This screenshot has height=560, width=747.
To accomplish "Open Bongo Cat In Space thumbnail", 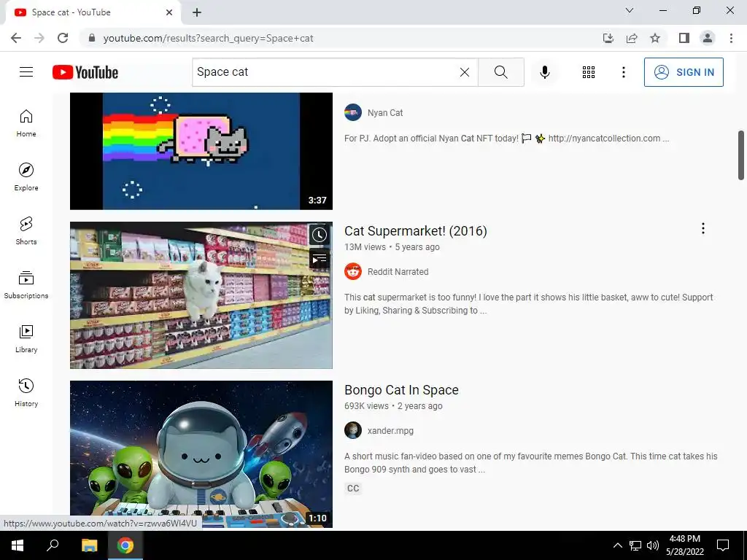I will 201,454.
